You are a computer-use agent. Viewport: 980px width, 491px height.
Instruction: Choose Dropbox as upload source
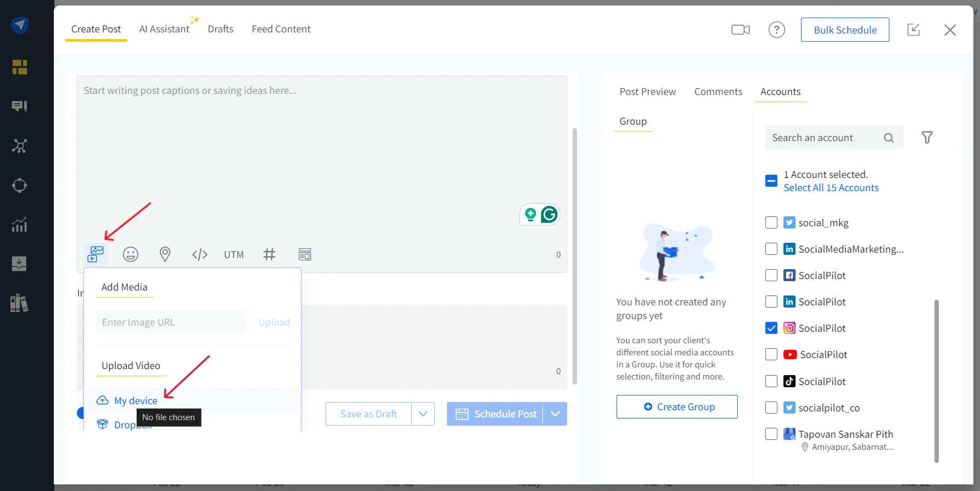[x=124, y=425]
